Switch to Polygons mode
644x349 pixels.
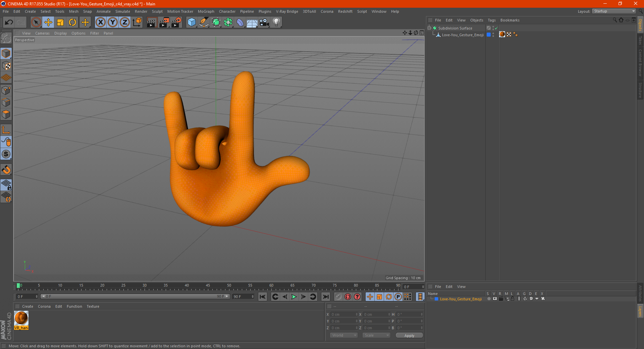6,114
